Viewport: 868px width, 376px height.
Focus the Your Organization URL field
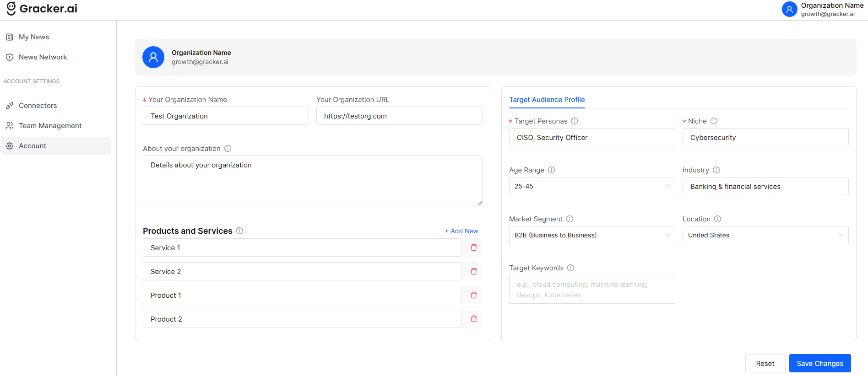(399, 116)
